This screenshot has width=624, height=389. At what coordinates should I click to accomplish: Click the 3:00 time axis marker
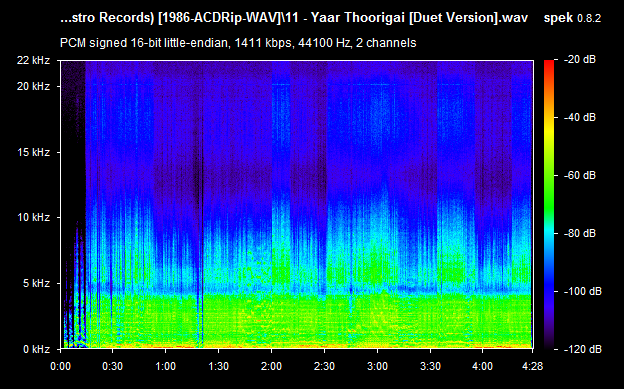coord(377,366)
